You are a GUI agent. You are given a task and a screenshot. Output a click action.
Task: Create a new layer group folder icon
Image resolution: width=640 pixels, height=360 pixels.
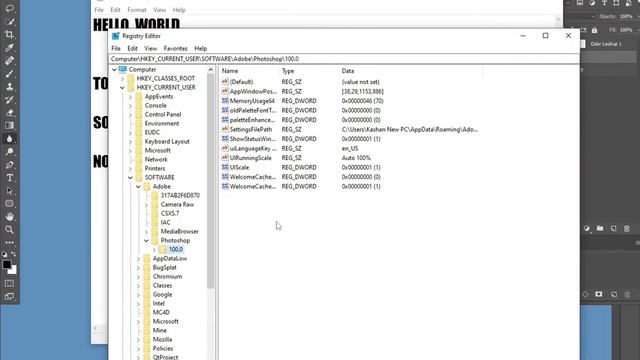[600, 229]
